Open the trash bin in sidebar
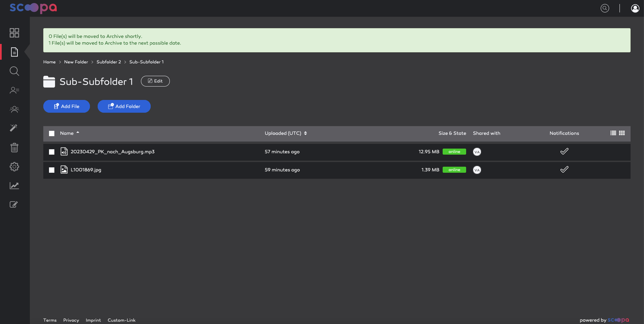This screenshot has width=644, height=324. [x=14, y=148]
